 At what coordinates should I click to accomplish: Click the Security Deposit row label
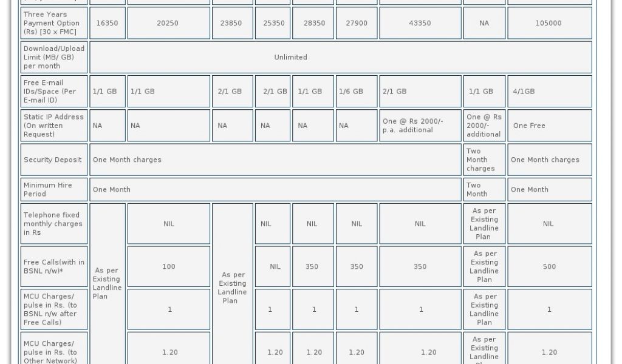[x=54, y=160]
